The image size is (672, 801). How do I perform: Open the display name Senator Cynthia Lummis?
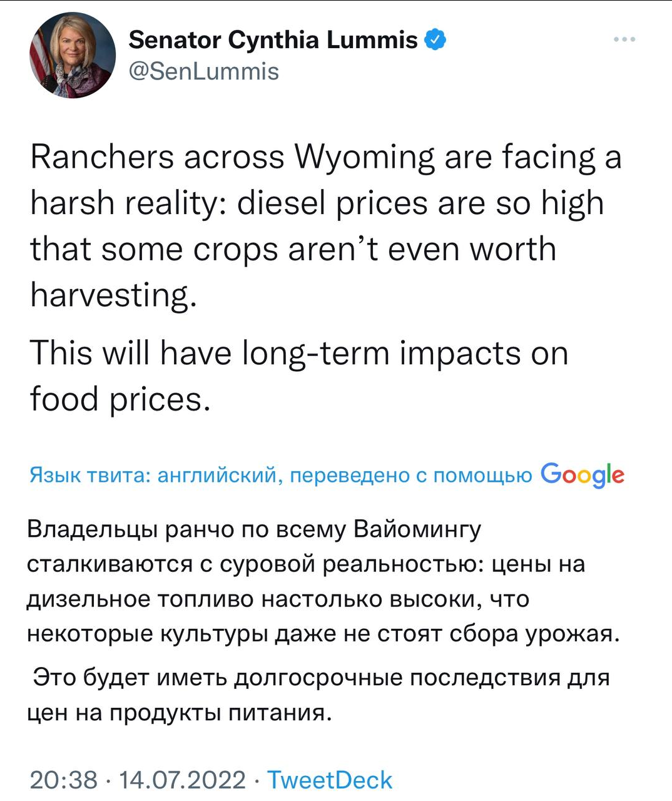[x=273, y=40]
